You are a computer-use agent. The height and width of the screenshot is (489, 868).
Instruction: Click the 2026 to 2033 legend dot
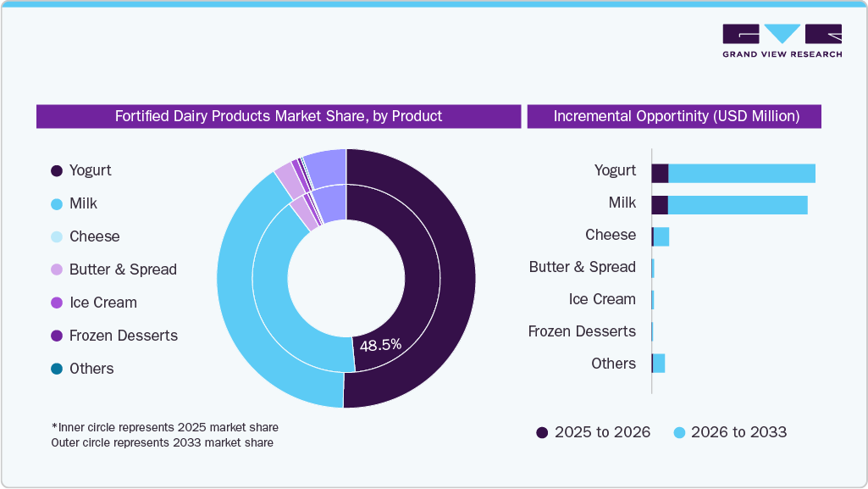click(679, 432)
